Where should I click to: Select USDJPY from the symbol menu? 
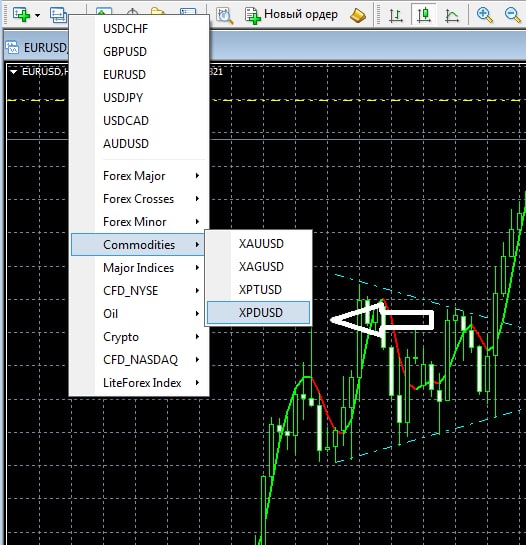click(139, 97)
